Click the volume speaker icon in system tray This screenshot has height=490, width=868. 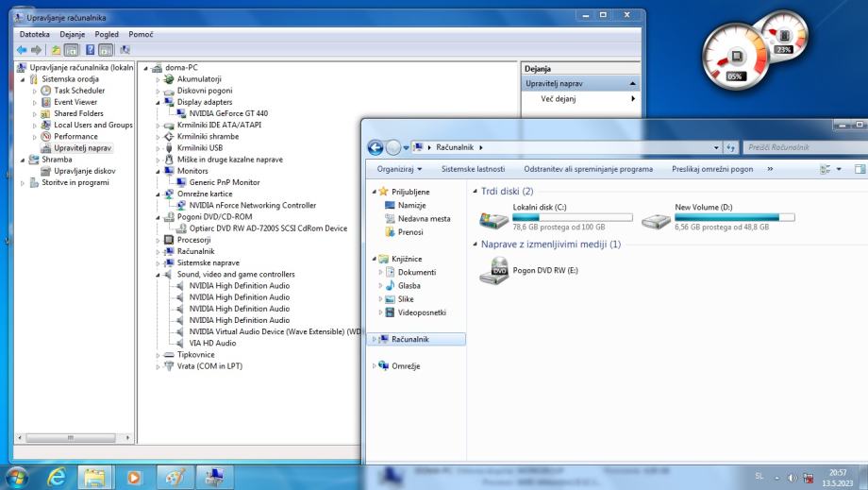tap(793, 477)
